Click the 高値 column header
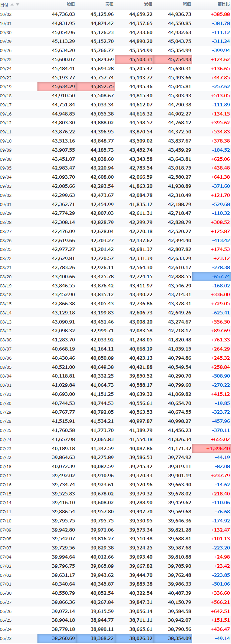Viewport: 231px width, 644px height. (109, 4)
